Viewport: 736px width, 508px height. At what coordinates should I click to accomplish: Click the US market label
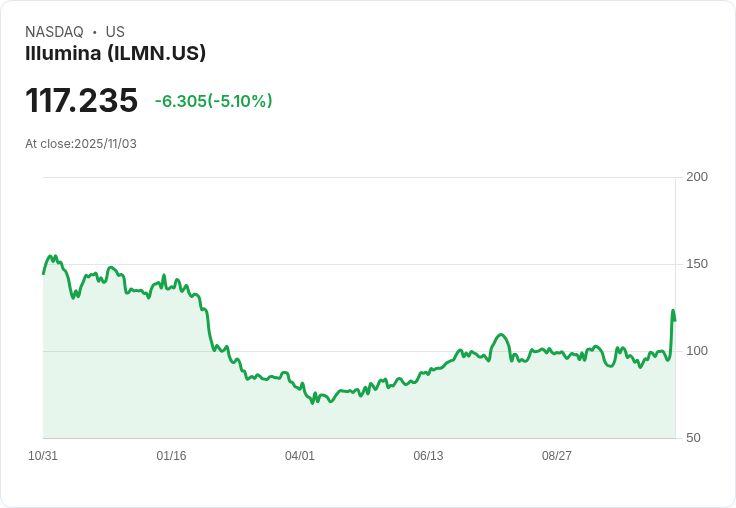[115, 32]
